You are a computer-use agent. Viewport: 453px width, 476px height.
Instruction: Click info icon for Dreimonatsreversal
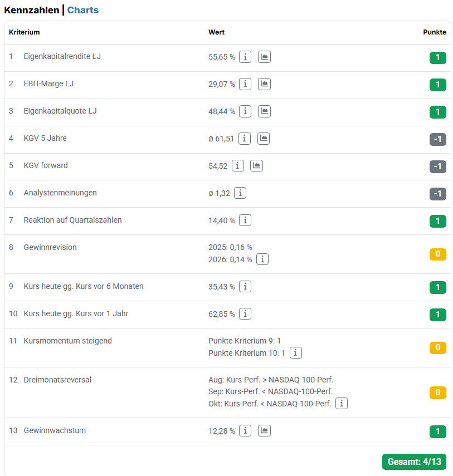342,404
